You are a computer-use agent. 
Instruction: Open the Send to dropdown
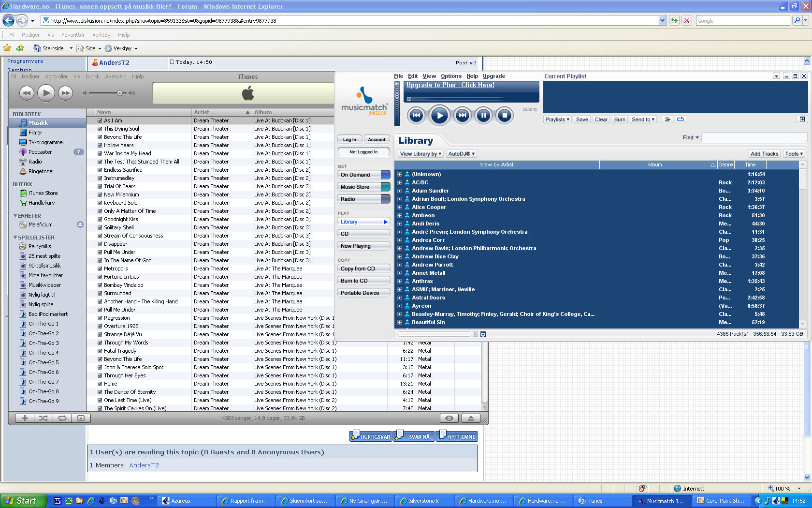643,120
